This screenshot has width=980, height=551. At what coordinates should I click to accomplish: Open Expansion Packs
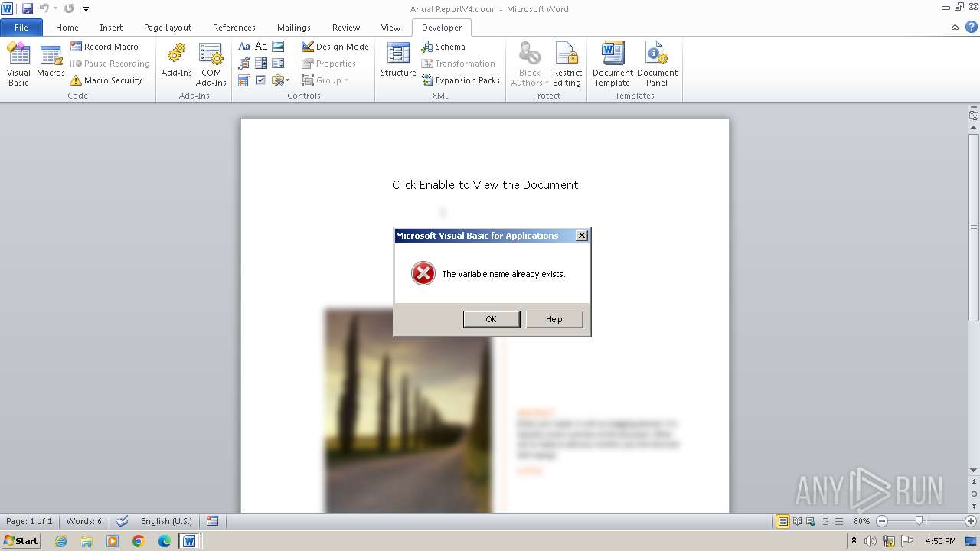point(460,80)
